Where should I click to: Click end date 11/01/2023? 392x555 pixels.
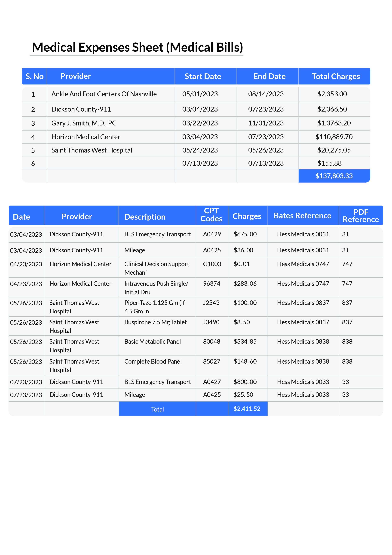(266, 123)
